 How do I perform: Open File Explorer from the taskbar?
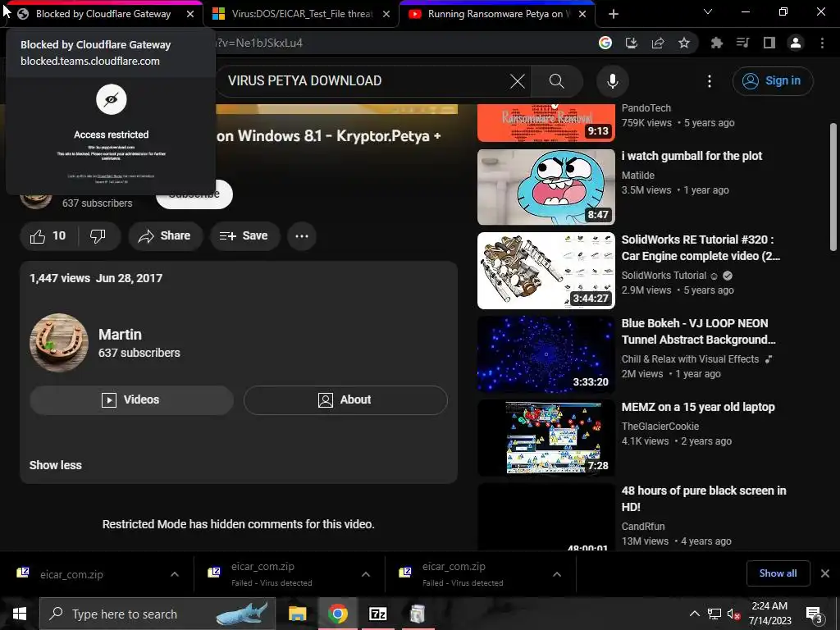click(297, 614)
